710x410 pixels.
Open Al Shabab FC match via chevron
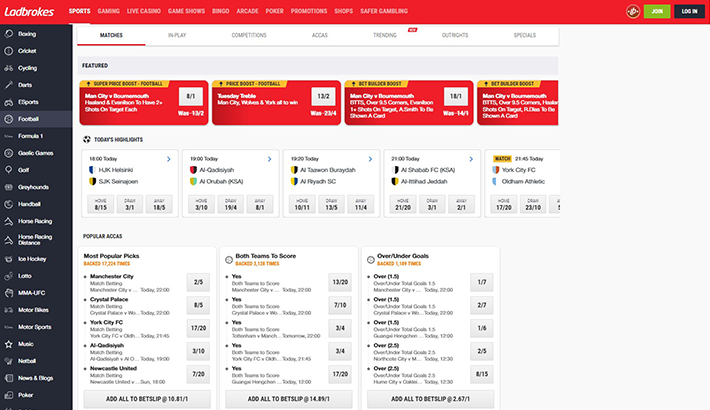coord(471,159)
